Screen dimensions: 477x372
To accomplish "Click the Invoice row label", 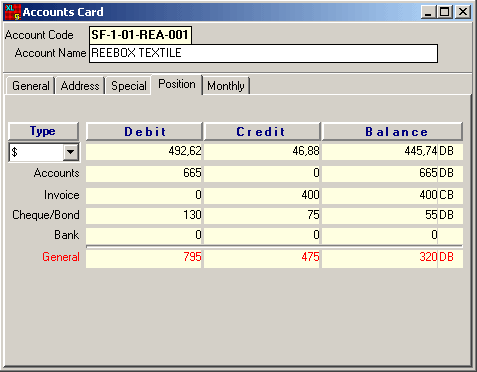I will [x=62, y=195].
